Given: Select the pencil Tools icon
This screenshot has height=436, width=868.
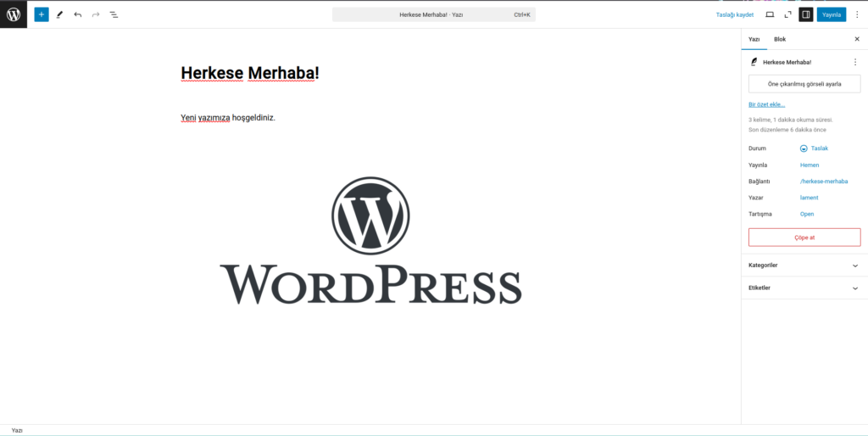Looking at the screenshot, I should pos(59,14).
